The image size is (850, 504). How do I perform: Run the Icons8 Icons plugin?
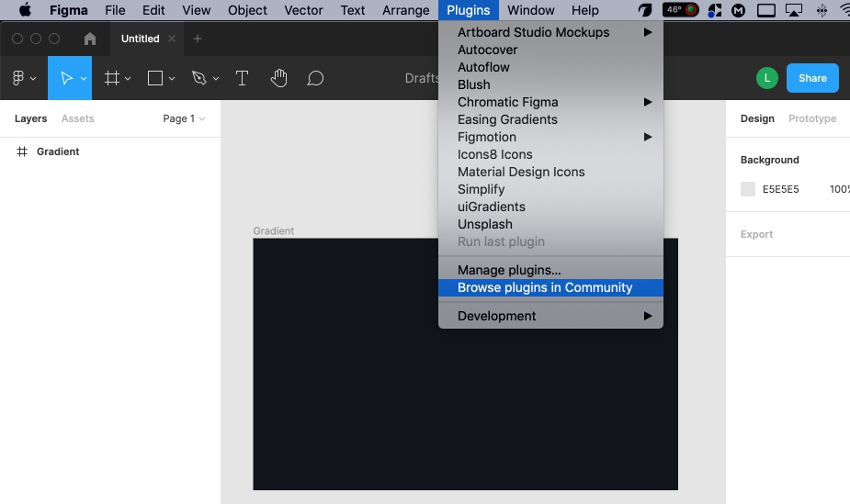click(x=550, y=154)
